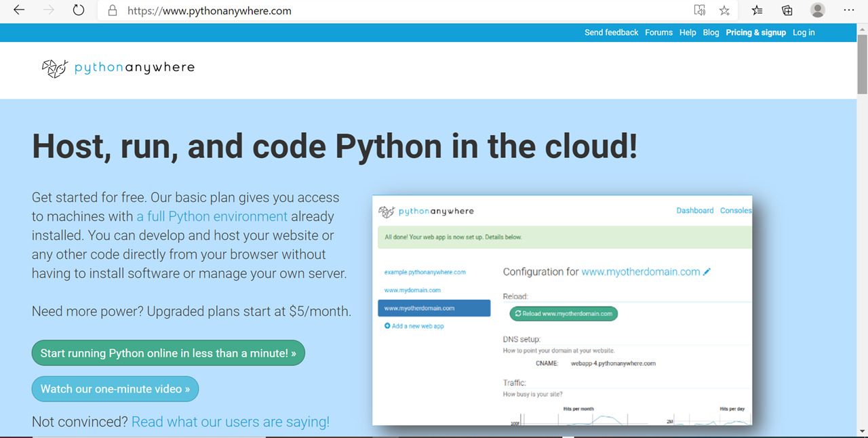Open Help in the top navigation
This screenshot has width=868, height=438.
pos(688,33)
